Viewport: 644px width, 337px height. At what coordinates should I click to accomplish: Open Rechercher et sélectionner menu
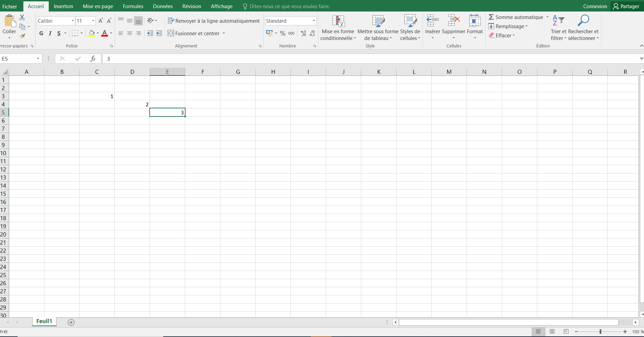tap(583, 28)
